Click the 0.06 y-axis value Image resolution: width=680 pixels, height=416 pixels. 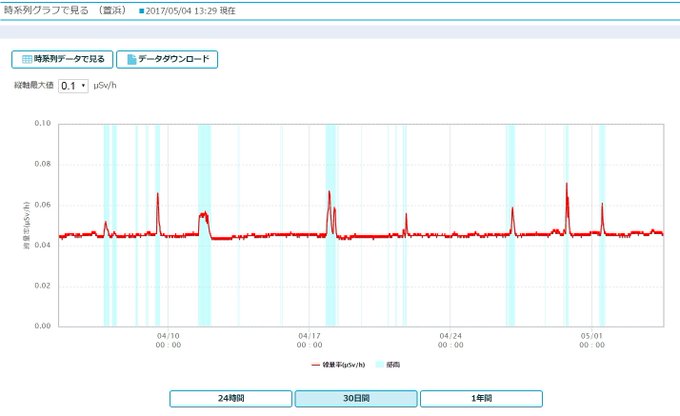[42, 205]
